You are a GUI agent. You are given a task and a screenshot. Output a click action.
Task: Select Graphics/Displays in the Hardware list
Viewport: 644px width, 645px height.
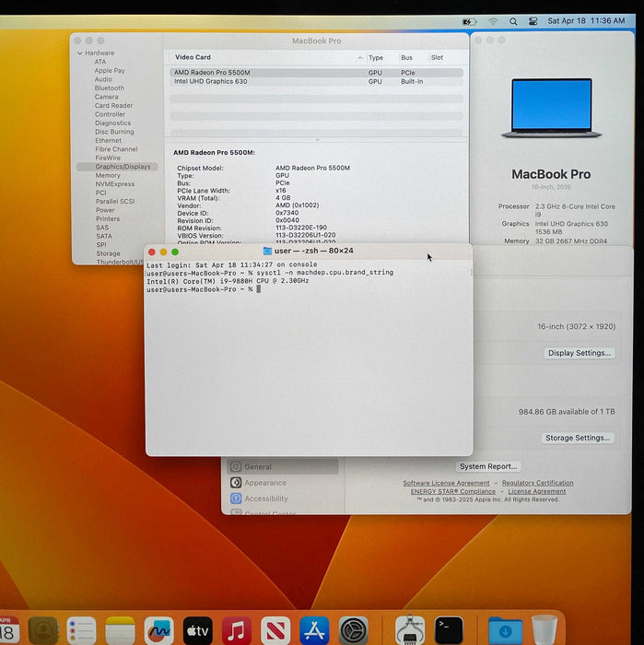[118, 167]
